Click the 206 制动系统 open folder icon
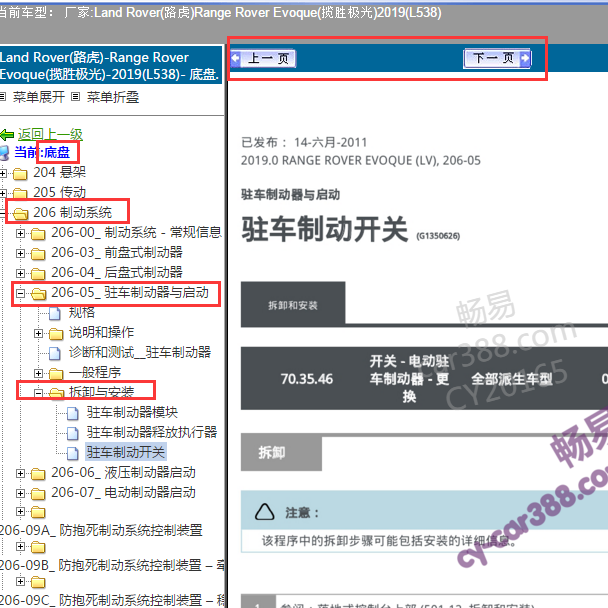Image resolution: width=608 pixels, height=608 pixels. (20, 213)
